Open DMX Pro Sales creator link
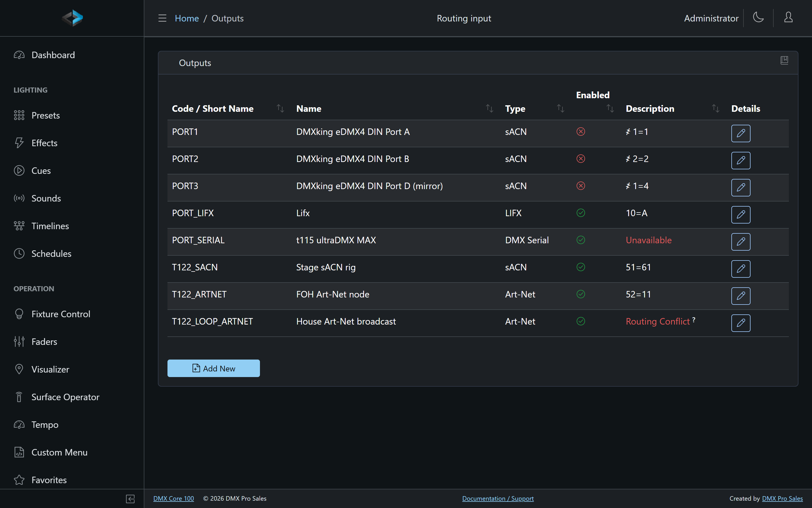812x508 pixels. 782,498
